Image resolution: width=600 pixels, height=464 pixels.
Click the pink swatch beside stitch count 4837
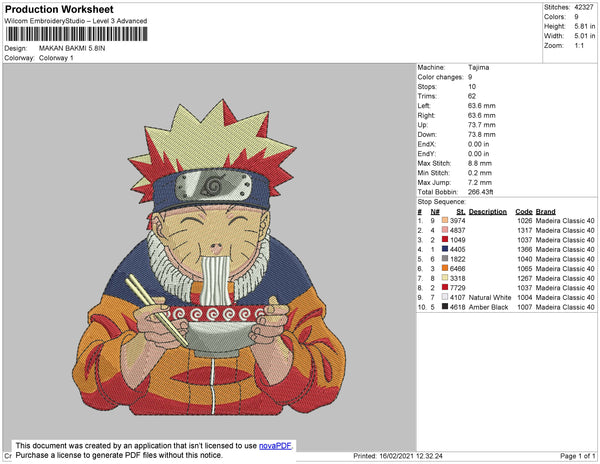[x=445, y=230]
